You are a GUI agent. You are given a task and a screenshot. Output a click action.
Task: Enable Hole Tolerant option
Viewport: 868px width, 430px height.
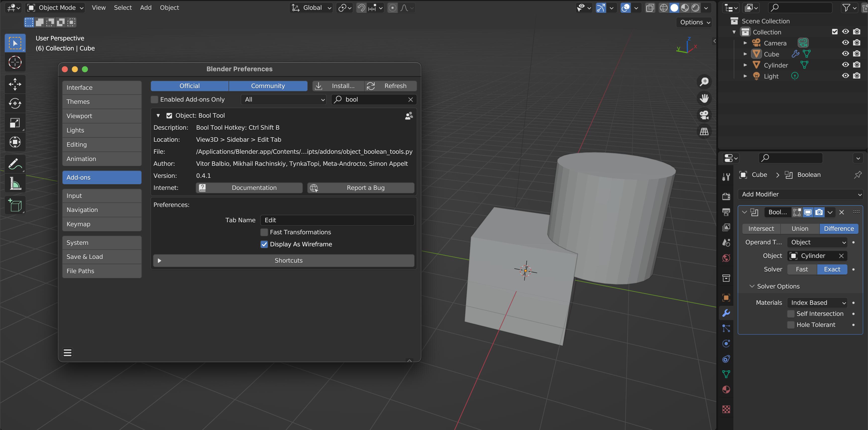click(x=791, y=325)
